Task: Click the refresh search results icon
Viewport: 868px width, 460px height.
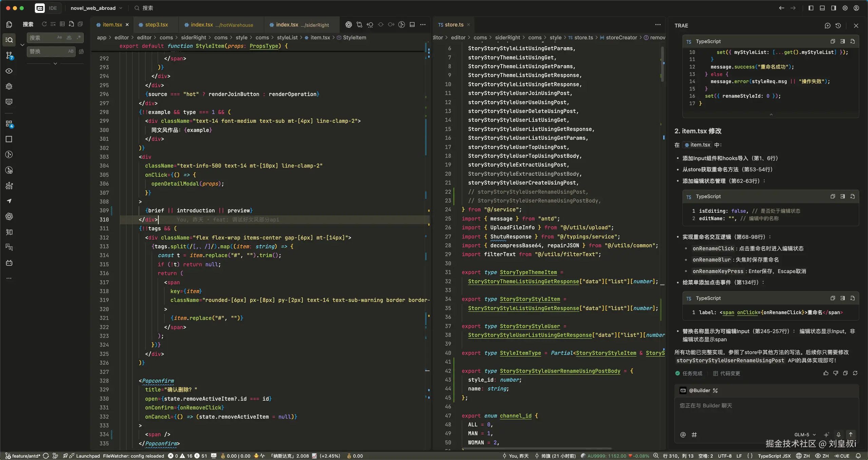Action: point(44,24)
